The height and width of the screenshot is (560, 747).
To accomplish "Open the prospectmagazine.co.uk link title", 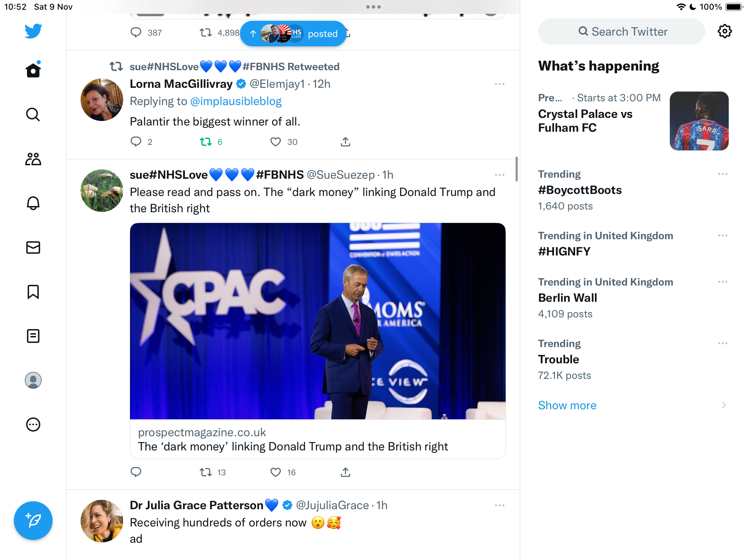I will click(x=293, y=446).
